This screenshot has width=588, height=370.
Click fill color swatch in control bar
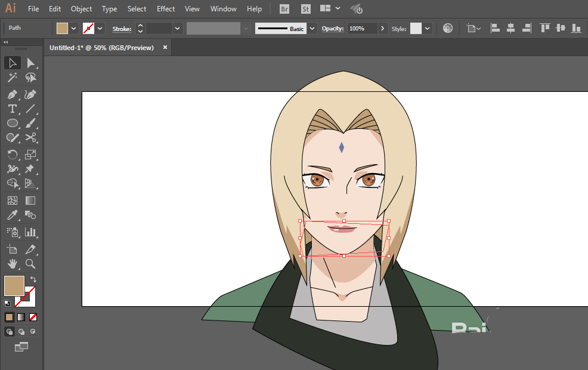pyautogui.click(x=62, y=29)
